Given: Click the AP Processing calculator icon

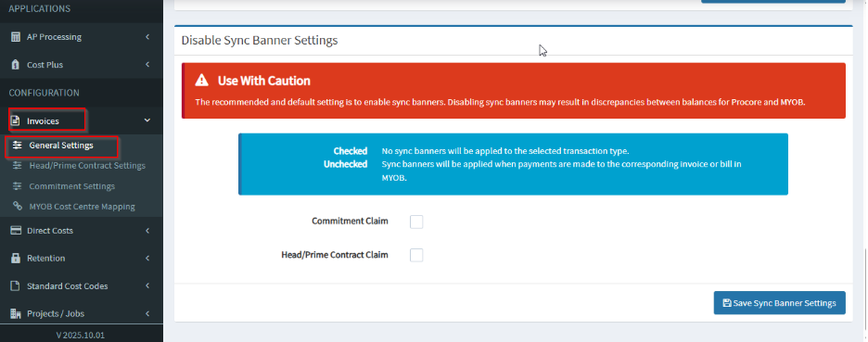Looking at the screenshot, I should (x=16, y=37).
